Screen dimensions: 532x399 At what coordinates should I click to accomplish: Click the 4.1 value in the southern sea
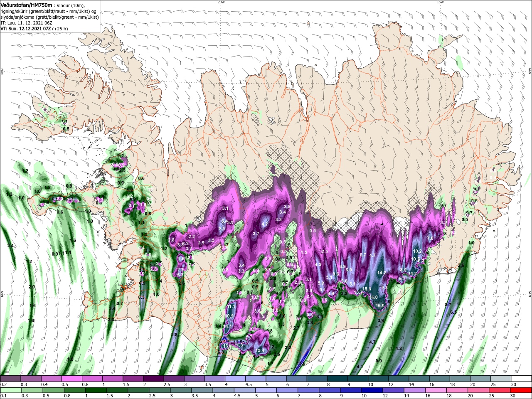[x=360, y=367]
